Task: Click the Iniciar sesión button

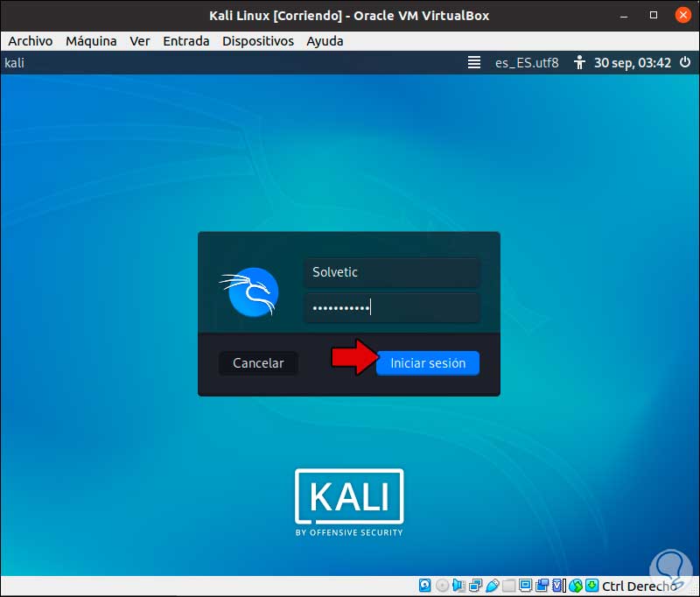Action: (428, 363)
